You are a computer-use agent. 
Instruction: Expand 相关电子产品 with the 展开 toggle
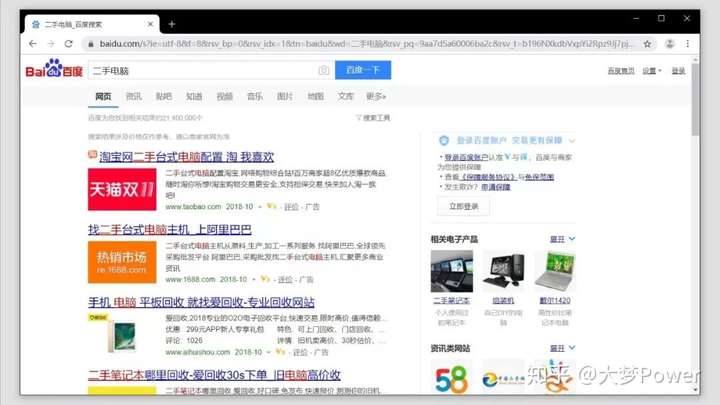pyautogui.click(x=562, y=239)
